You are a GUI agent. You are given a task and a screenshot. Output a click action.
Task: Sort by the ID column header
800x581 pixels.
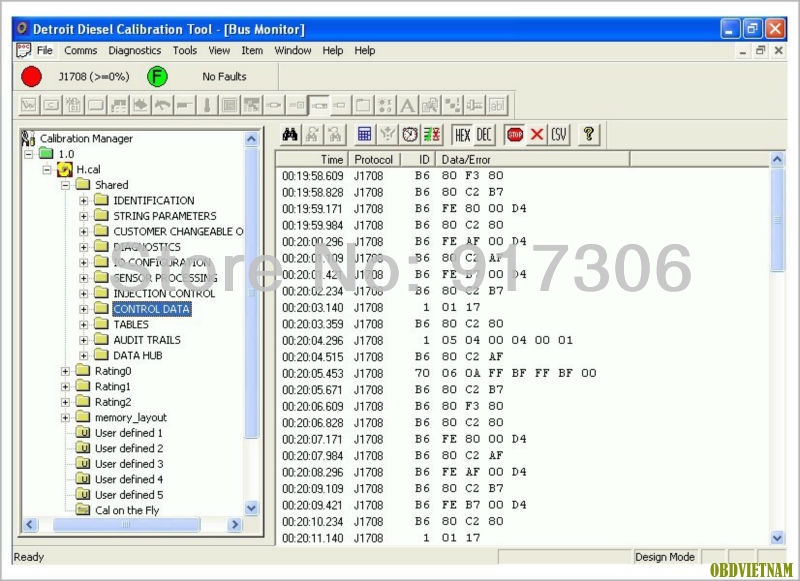[x=418, y=160]
